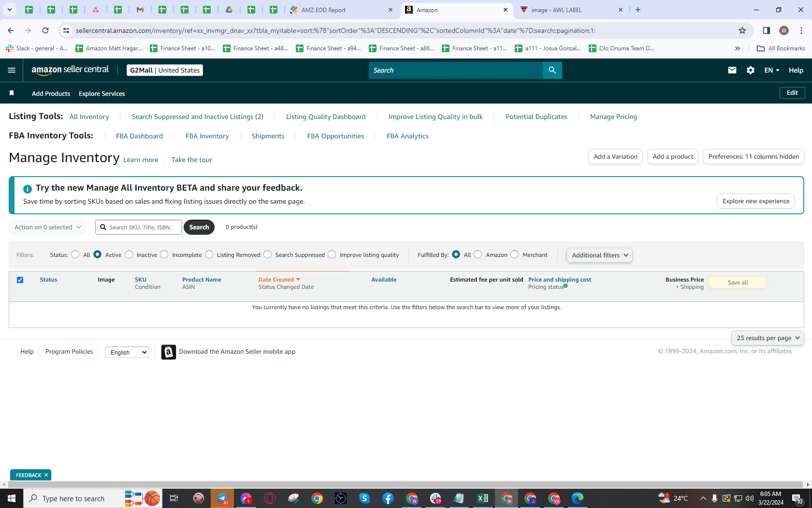Viewport: 812px width, 508px height.
Task: Open the 25 results per page dropdown
Action: [768, 338]
